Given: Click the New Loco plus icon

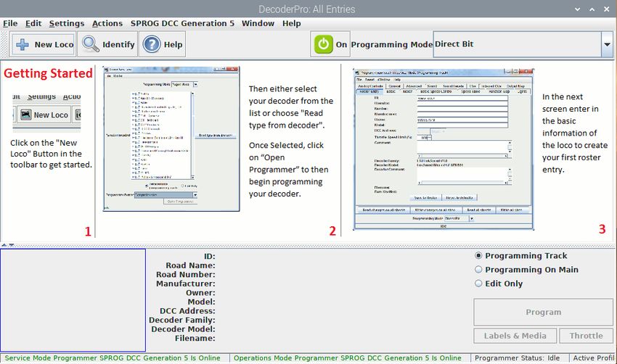Looking at the screenshot, I should [x=23, y=44].
